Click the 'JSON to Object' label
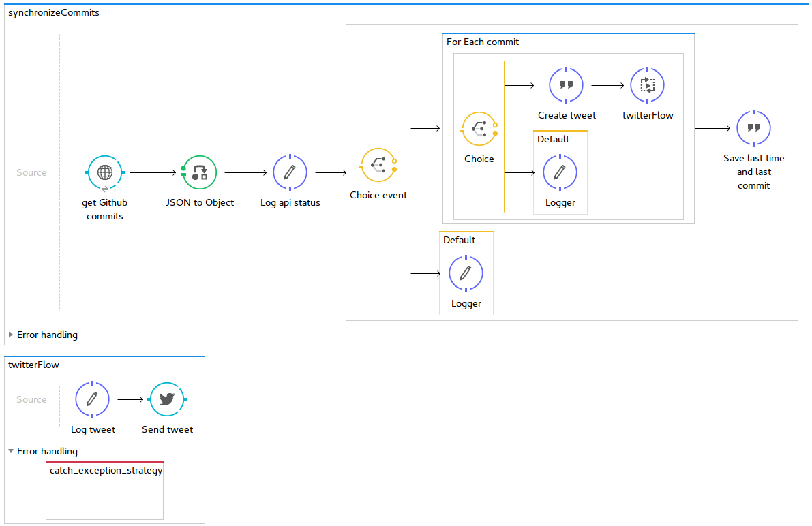 pos(199,203)
